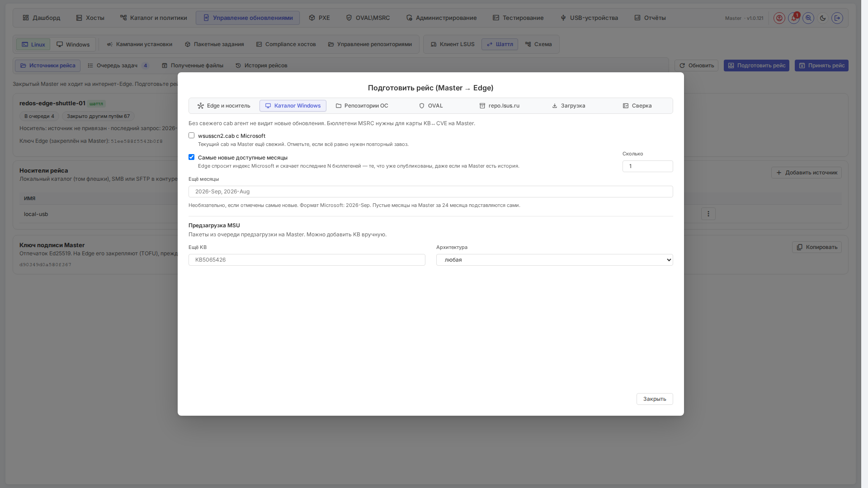Uncheck Самые новые доступные месяцы
The height and width of the screenshot is (488, 868).
click(x=192, y=157)
